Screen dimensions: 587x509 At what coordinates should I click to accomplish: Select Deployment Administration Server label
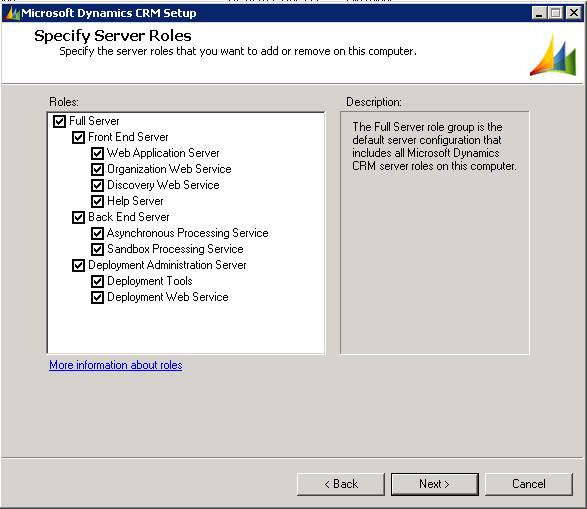point(167,265)
